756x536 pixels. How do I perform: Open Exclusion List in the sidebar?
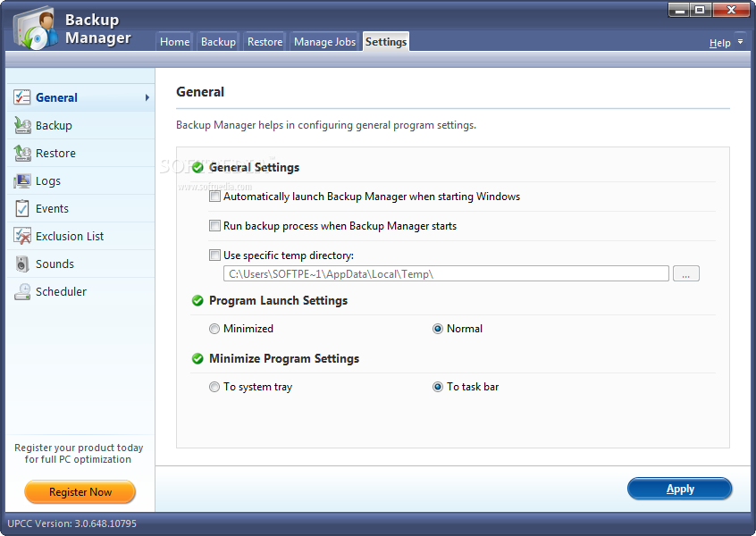(x=81, y=236)
